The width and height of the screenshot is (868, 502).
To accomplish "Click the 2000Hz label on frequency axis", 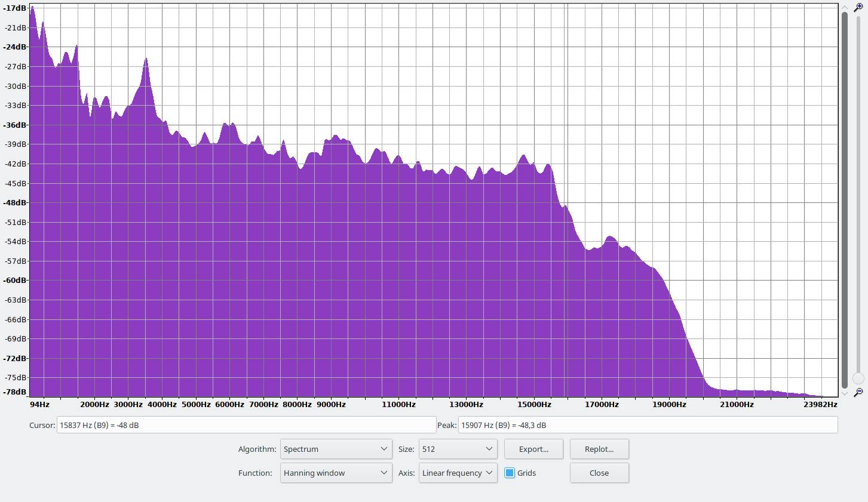I will coord(94,404).
